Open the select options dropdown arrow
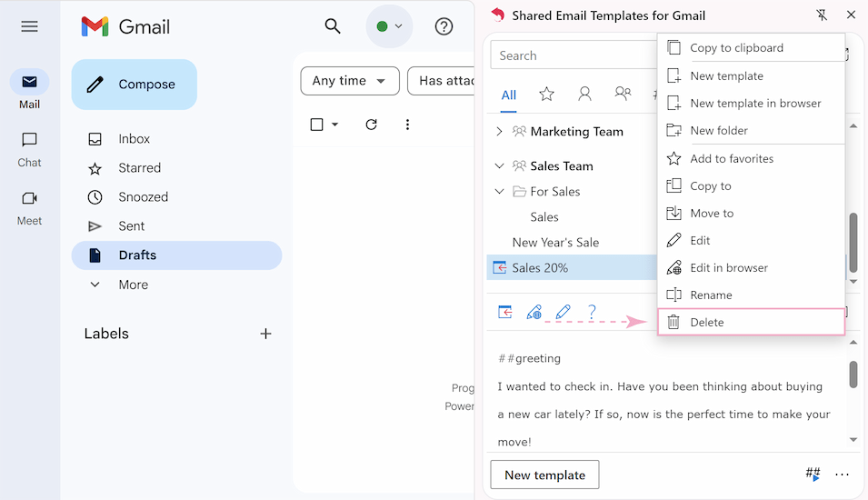 [x=334, y=125]
